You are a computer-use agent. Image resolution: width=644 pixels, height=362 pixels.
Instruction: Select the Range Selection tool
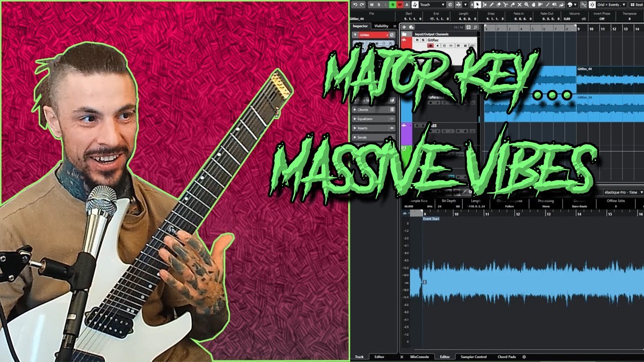pos(485,5)
